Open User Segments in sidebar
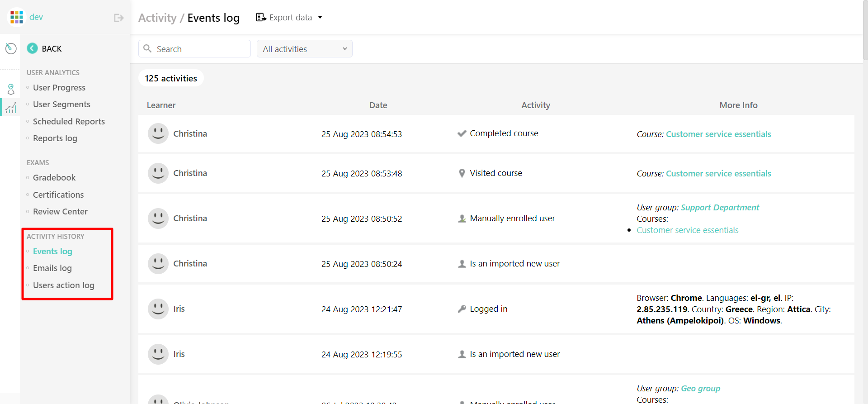Image resolution: width=868 pixels, height=404 pixels. pos(61,104)
